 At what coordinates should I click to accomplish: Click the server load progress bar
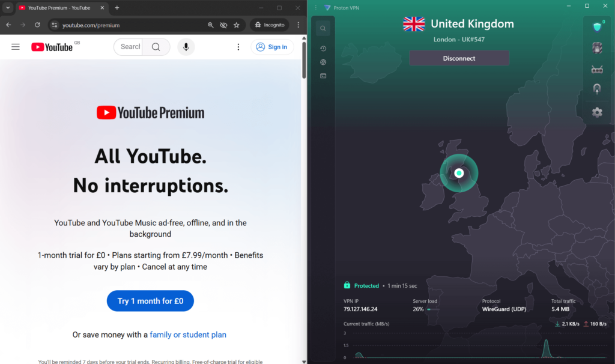[434, 309]
